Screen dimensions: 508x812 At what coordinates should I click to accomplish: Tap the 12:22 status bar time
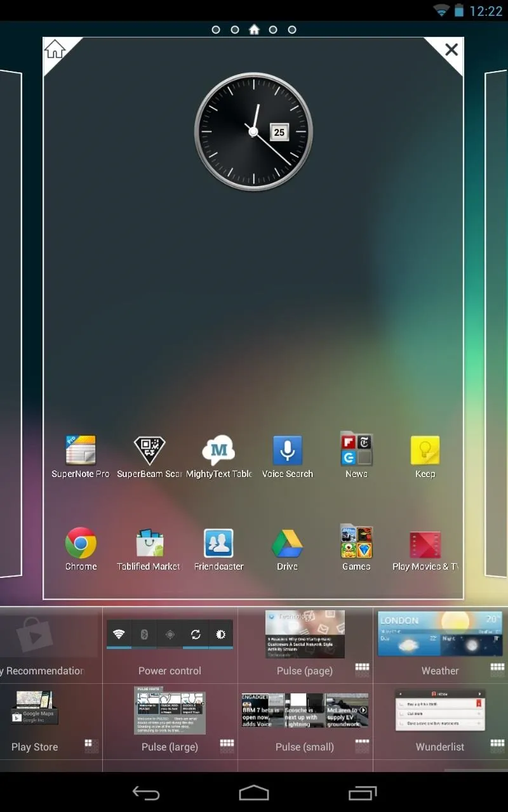click(x=486, y=11)
